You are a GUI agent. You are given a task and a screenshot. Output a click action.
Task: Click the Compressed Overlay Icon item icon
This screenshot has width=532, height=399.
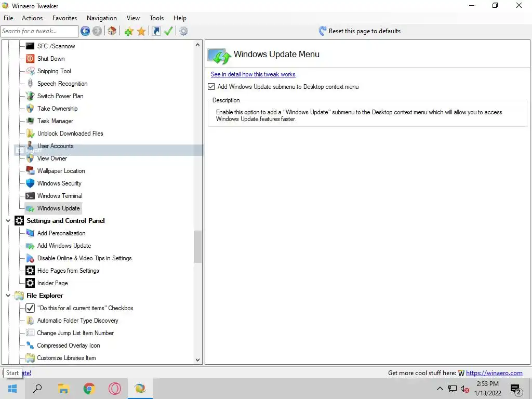[30, 345]
